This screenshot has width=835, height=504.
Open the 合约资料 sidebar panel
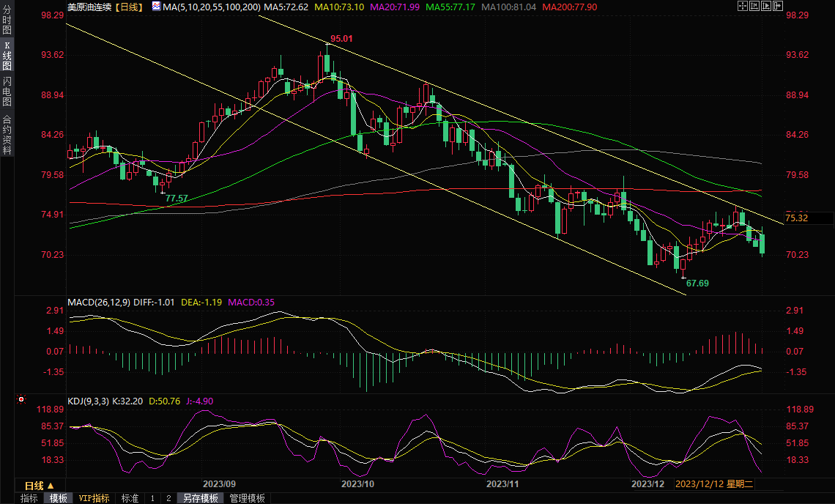point(7,134)
